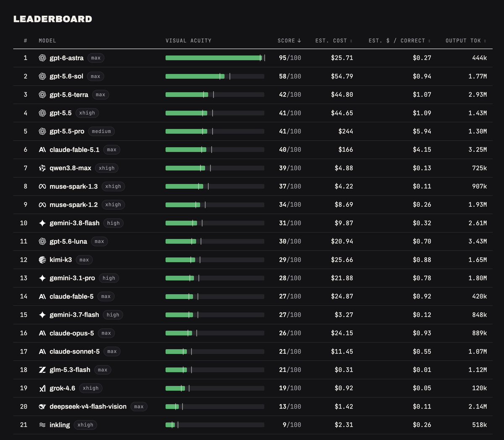Screen dimensions: 504x440
Task: Sort by OUTPUT TOK column header
Action: point(466,41)
